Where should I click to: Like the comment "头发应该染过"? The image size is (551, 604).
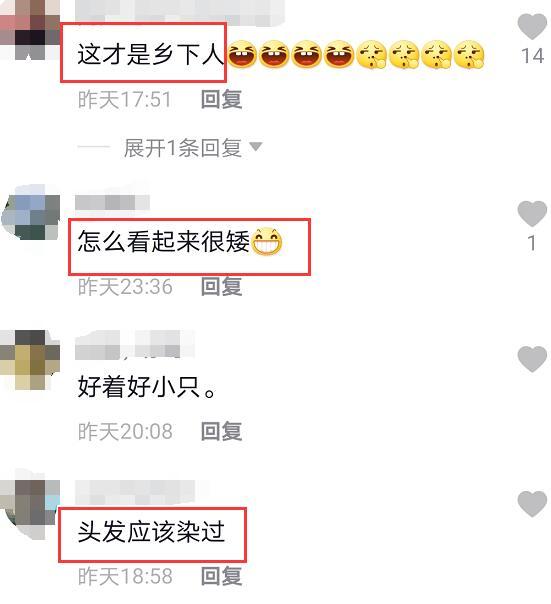532,503
